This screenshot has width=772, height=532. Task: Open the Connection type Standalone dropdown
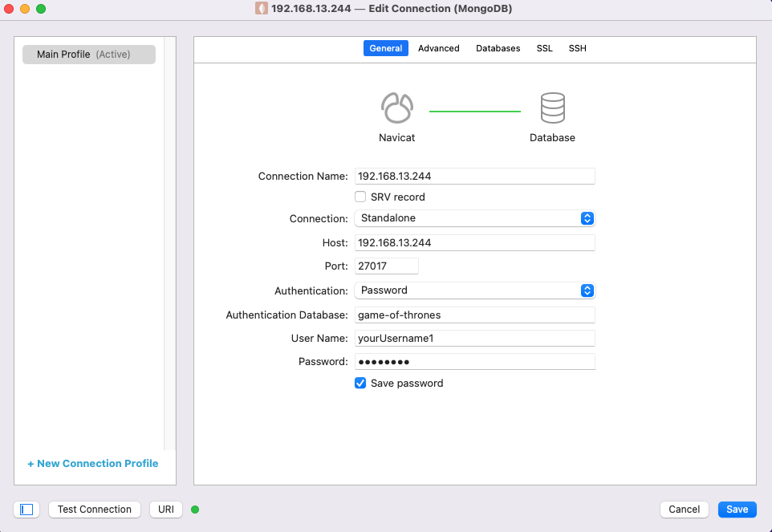point(474,218)
